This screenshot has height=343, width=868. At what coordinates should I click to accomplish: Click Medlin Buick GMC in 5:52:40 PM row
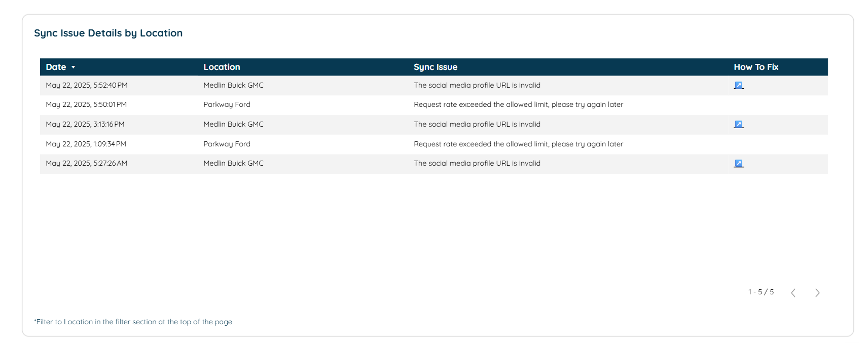(233, 85)
